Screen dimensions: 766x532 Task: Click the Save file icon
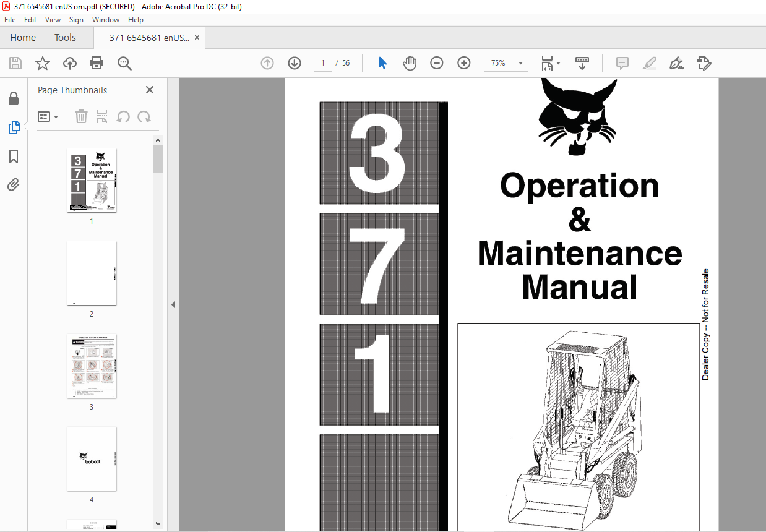[15, 63]
